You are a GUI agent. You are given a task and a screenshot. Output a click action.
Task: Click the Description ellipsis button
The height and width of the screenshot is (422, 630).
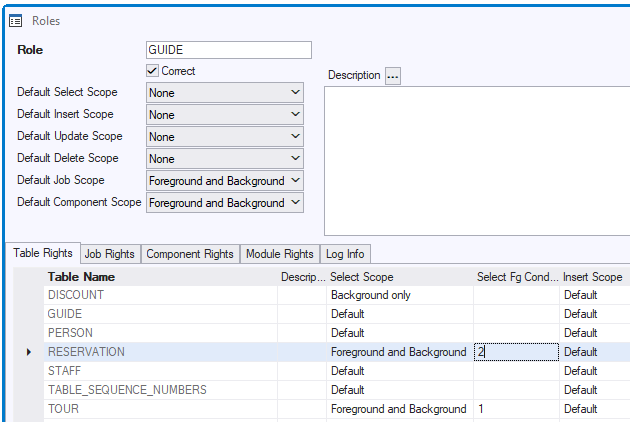click(393, 76)
